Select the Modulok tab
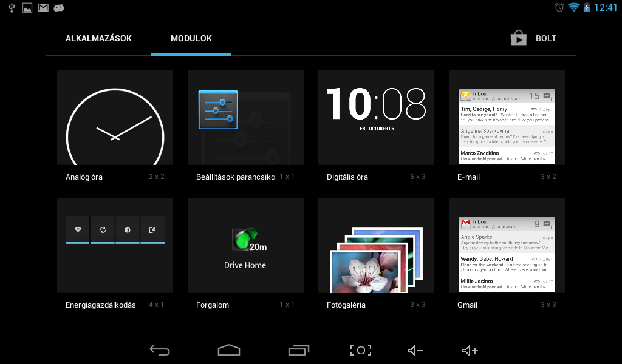 coord(191,38)
